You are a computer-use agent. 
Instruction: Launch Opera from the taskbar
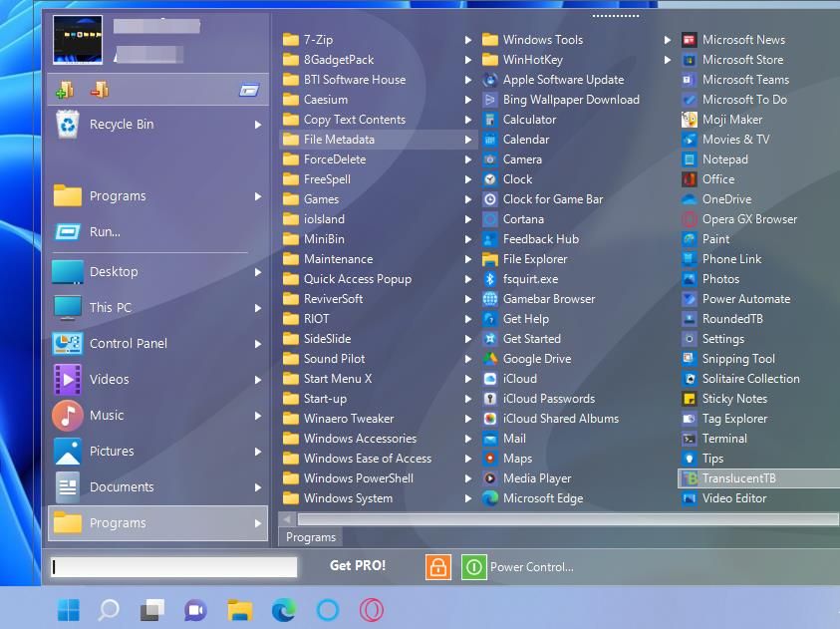pos(372,610)
